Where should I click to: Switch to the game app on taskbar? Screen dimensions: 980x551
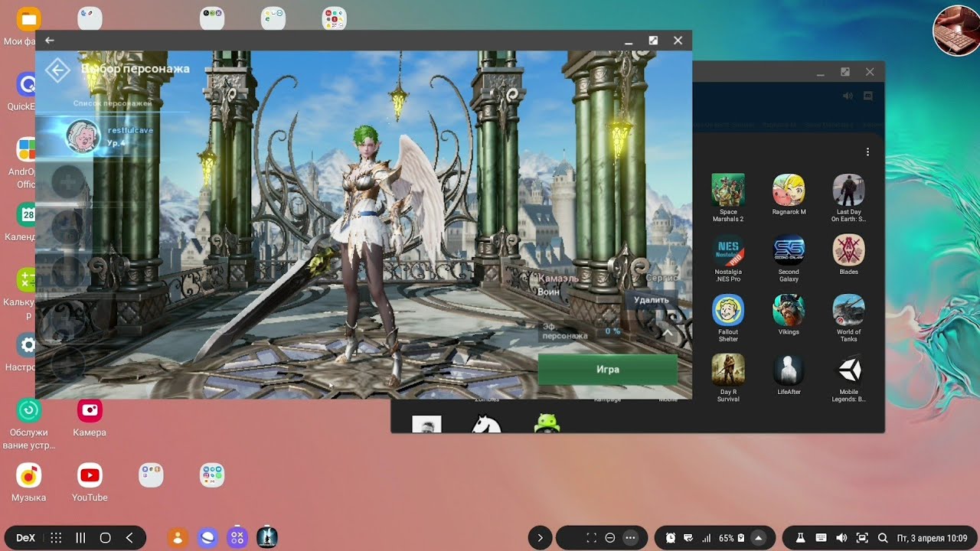(x=266, y=537)
